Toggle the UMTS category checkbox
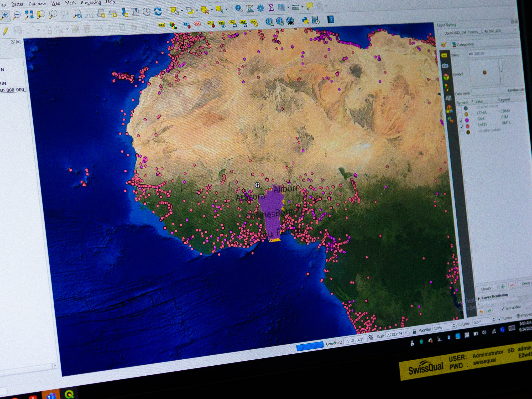Screen dimensions: 532x399 [462, 127]
